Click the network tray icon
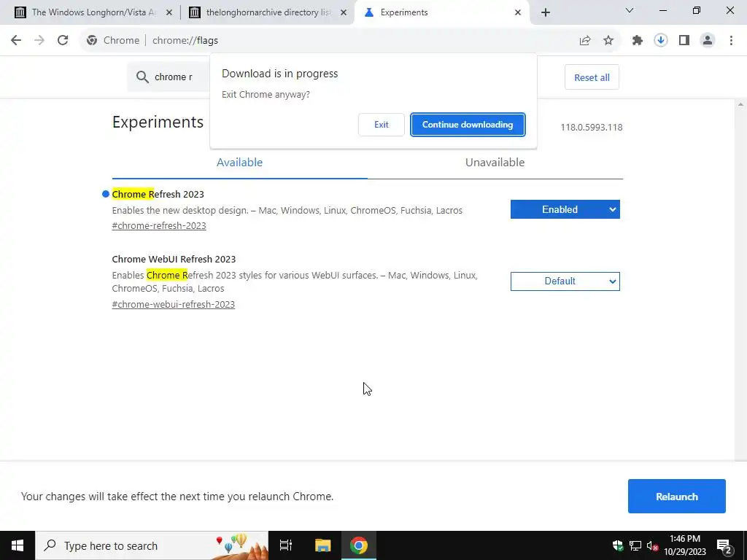 click(635, 545)
